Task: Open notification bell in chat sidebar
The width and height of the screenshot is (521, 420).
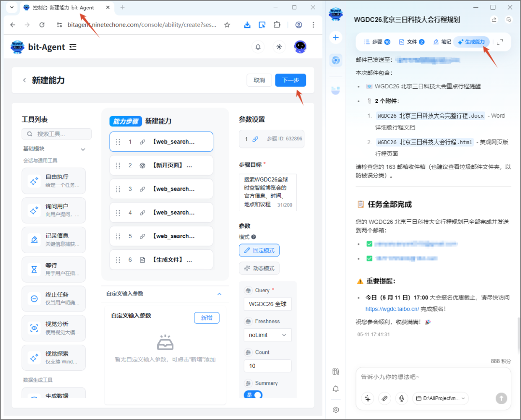Action: (336, 389)
